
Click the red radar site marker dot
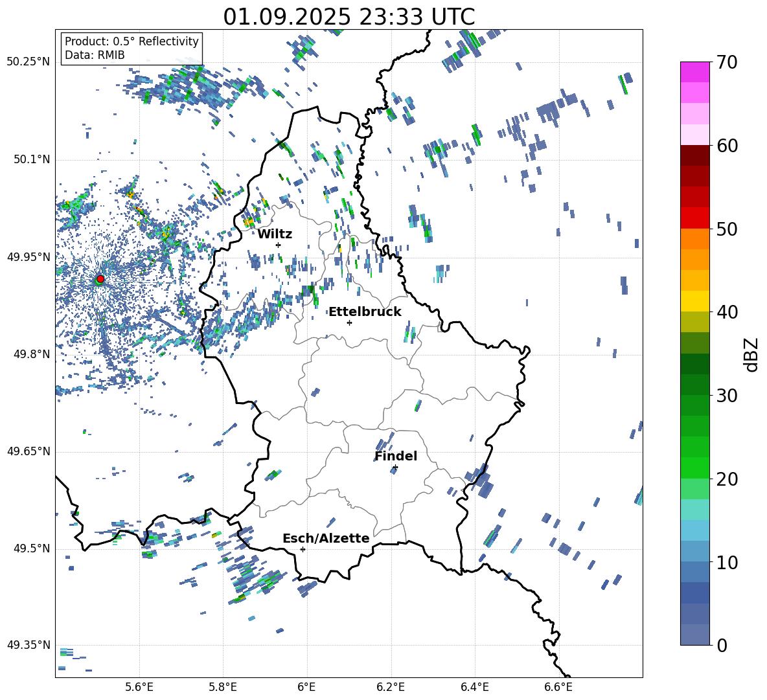click(100, 278)
